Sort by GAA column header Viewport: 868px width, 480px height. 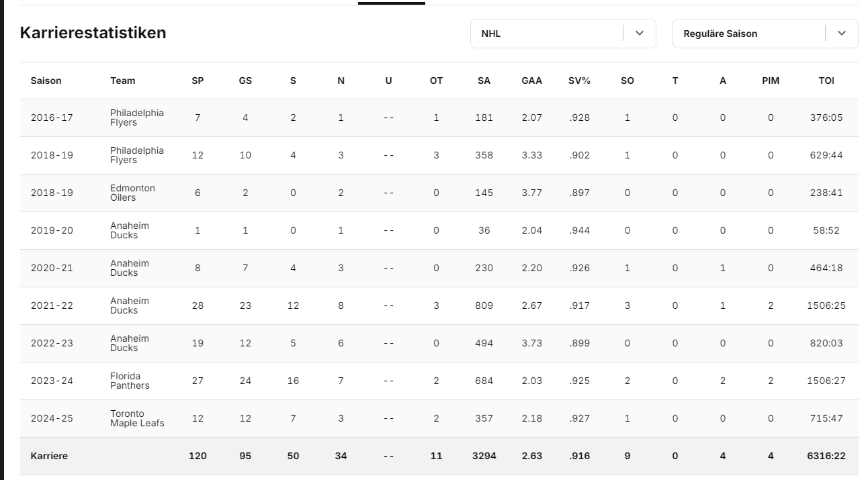531,81
